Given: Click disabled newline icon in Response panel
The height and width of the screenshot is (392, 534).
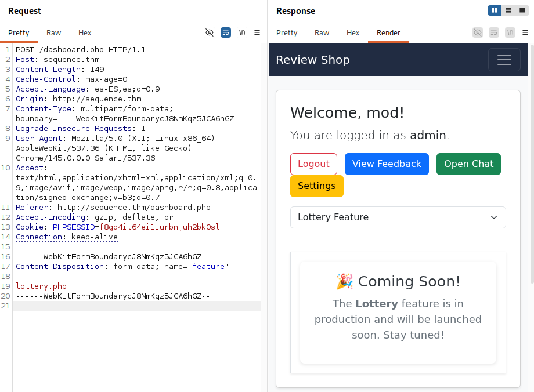Looking at the screenshot, I should coord(510,32).
